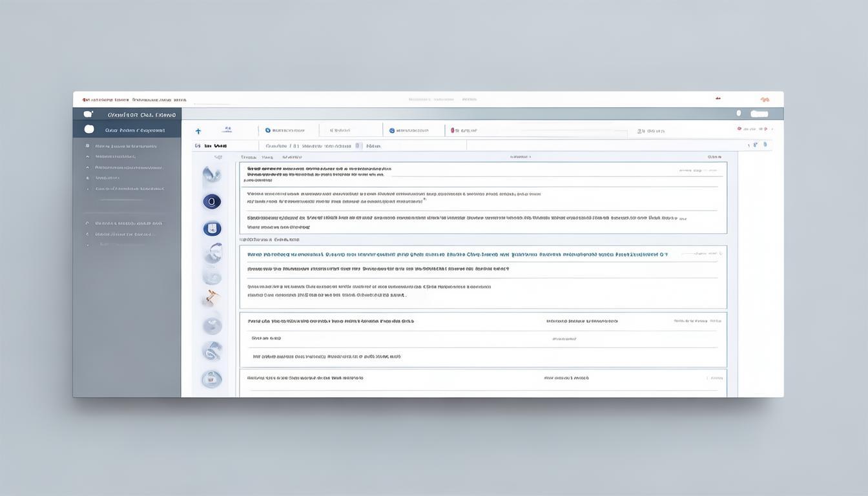Expand the second caret item in the sidebar tree
868x496 pixels.
[x=88, y=167]
